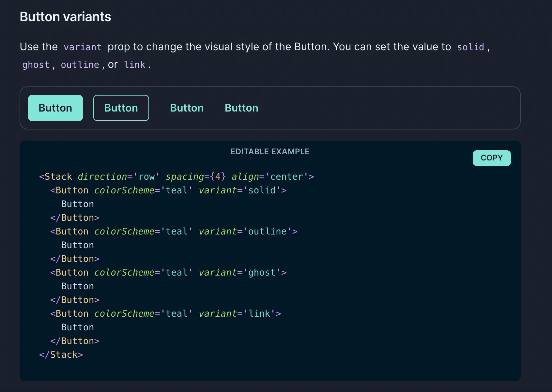Screen dimensions: 552x392
Task: Click the code line with variant='outline'
Action: point(174,231)
